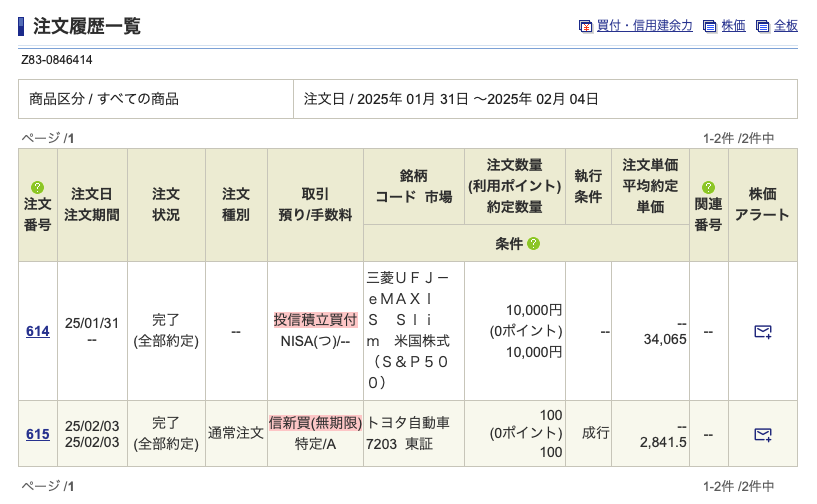The image size is (817, 504).
Task: Set price alert for order 614
Action: click(x=762, y=331)
